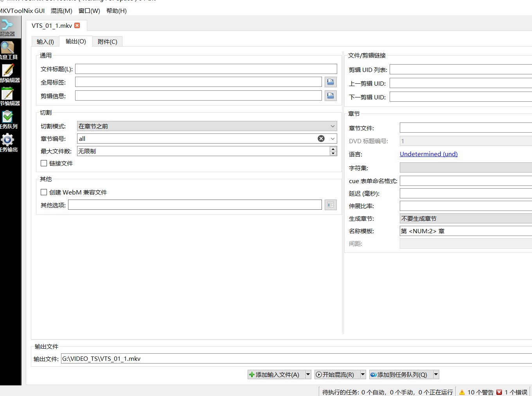This screenshot has width=532, height=396.
Task: Browse for global tags file
Action: [x=331, y=82]
